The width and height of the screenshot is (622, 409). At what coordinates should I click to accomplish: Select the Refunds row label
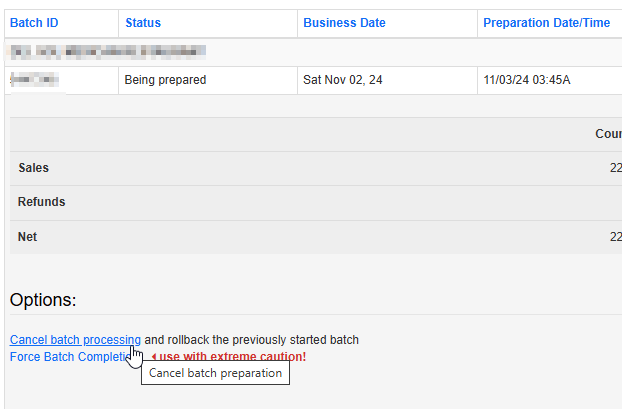[x=42, y=202]
